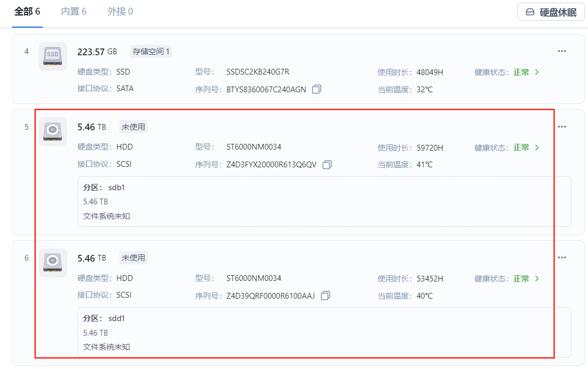The height and width of the screenshot is (369, 588).
Task: Open more options for disk 5
Action: tap(561, 127)
